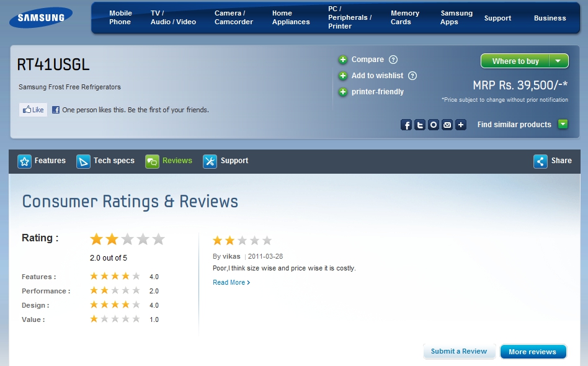Open the Mobile Phone menu

coord(120,17)
